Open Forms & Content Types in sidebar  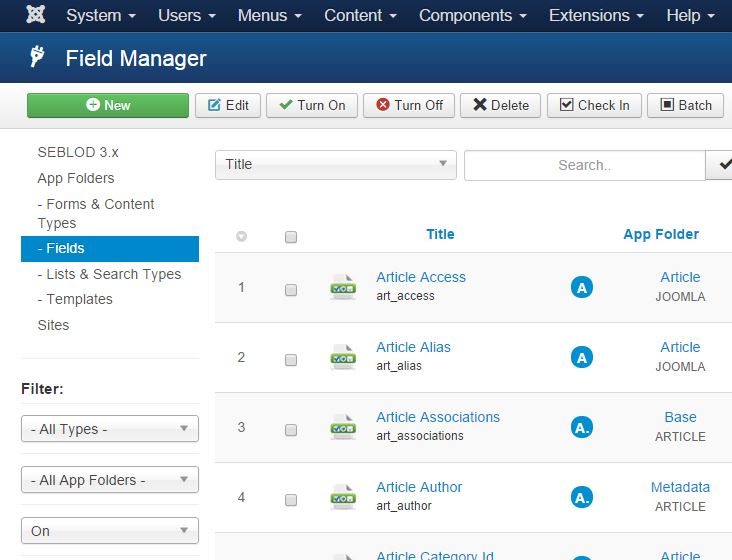point(96,213)
